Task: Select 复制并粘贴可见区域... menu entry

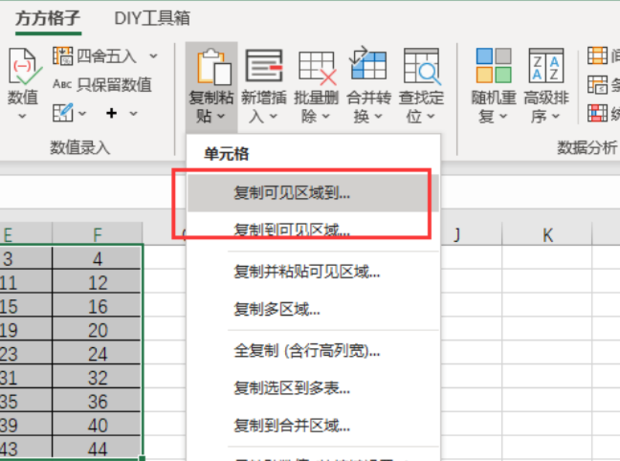Action: [306, 270]
